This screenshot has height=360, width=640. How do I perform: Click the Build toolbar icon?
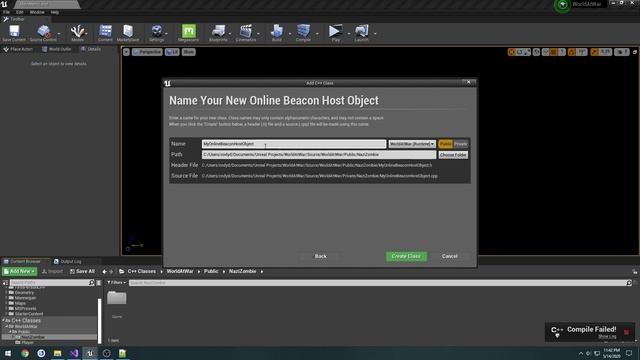277,33
